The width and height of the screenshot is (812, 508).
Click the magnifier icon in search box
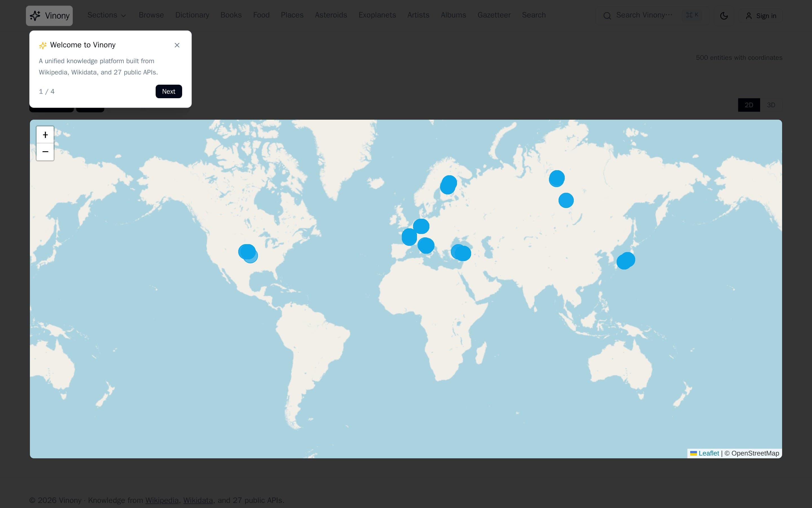[x=607, y=16]
